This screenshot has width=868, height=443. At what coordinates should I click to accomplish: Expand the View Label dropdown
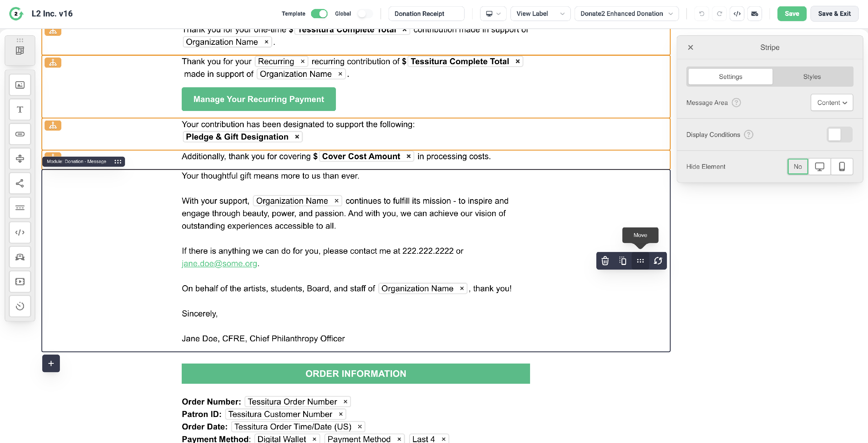[x=540, y=14]
